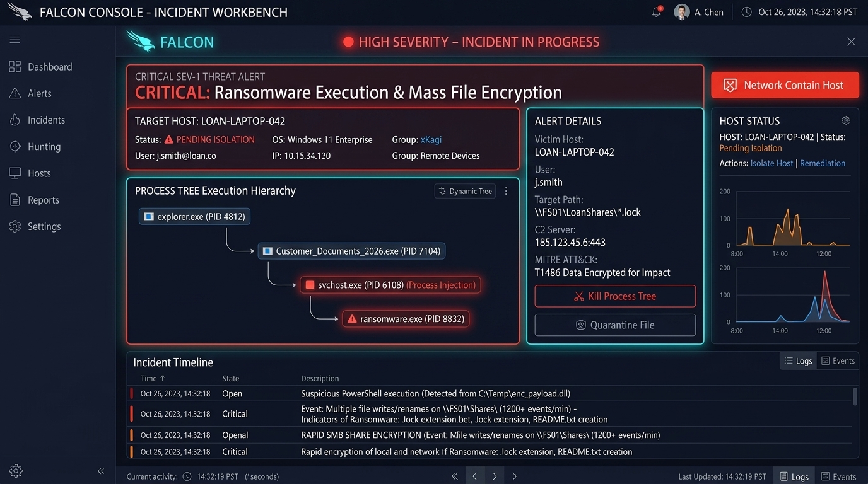The image size is (868, 484).
Task: Click user j.smith@loan.co
Action: [187, 156]
